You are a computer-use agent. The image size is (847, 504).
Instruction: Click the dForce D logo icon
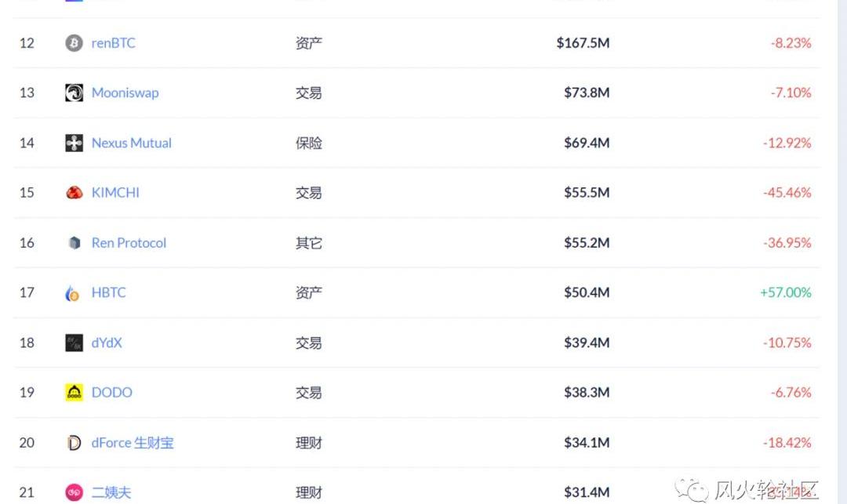(x=74, y=443)
